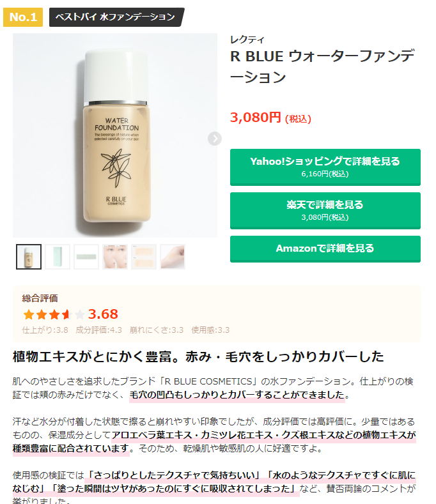Screen dimensions: 436x504
Task: Select the face comparison thumbnail
Action: point(115,257)
